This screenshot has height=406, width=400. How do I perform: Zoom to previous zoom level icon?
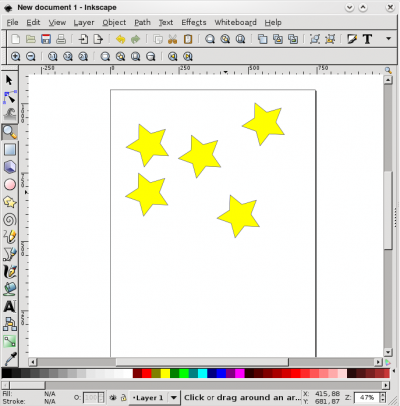[172, 56]
